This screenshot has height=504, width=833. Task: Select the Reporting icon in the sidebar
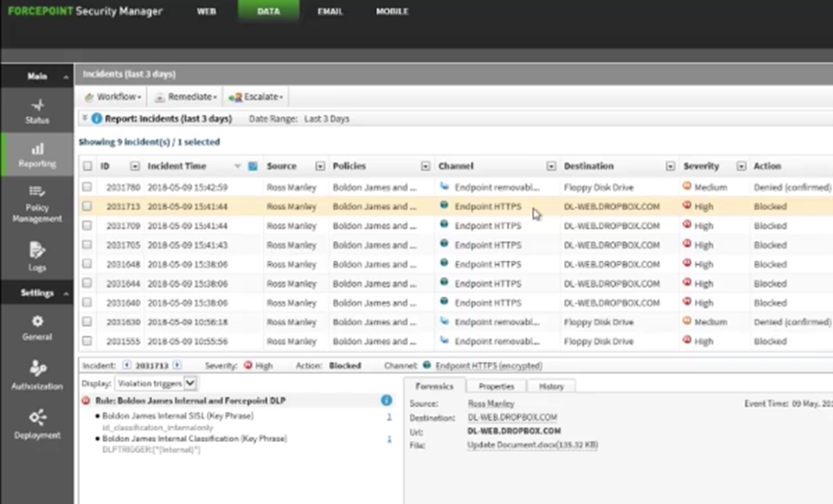(36, 155)
